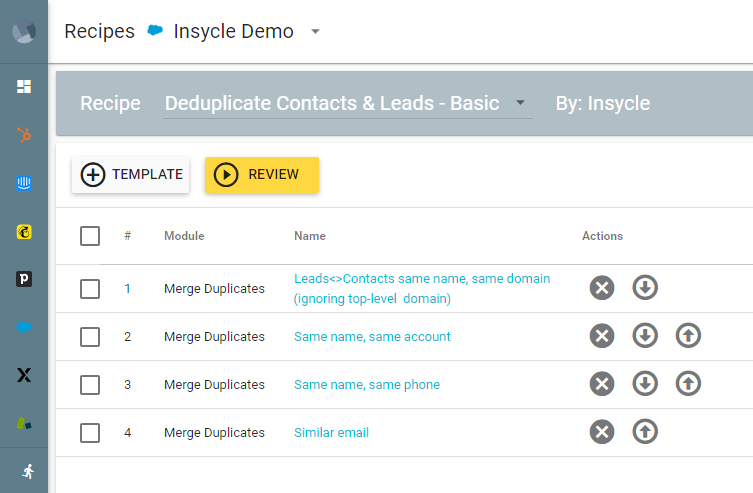Tick checkbox for Similar email row

pyautogui.click(x=90, y=433)
